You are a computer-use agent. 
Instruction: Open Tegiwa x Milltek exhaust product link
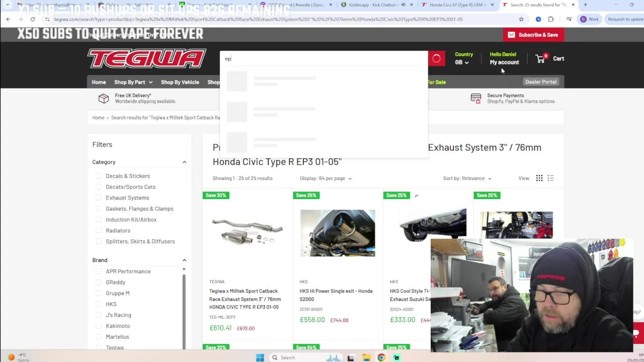point(245,299)
